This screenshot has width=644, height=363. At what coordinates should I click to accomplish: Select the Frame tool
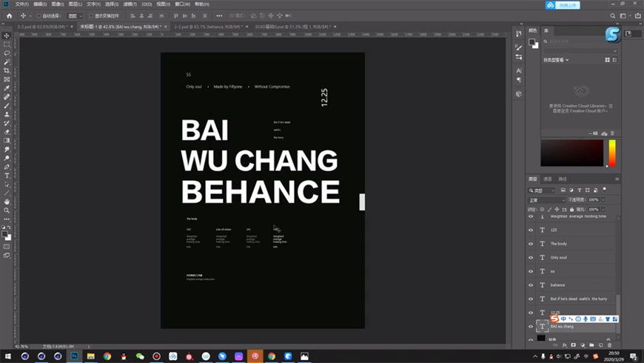point(7,79)
